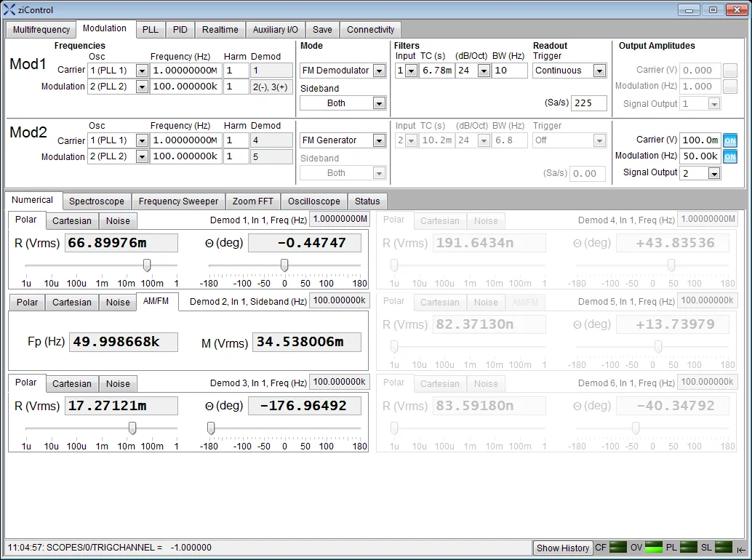752x560 pixels.
Task: Click Fp (Hz) value 49.998668k
Action: tap(123, 342)
